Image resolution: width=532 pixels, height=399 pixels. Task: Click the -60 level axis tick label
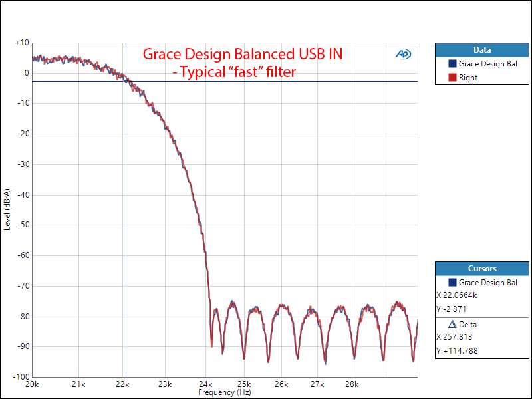(x=23, y=255)
